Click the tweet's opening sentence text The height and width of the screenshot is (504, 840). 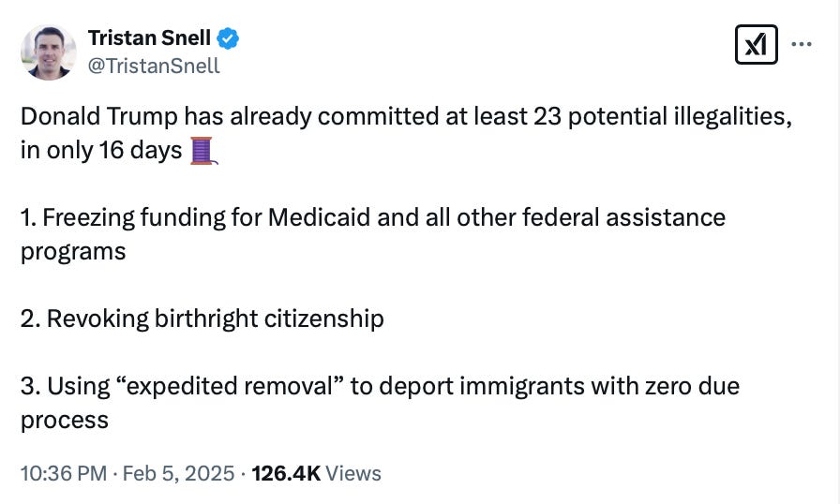click(x=406, y=133)
